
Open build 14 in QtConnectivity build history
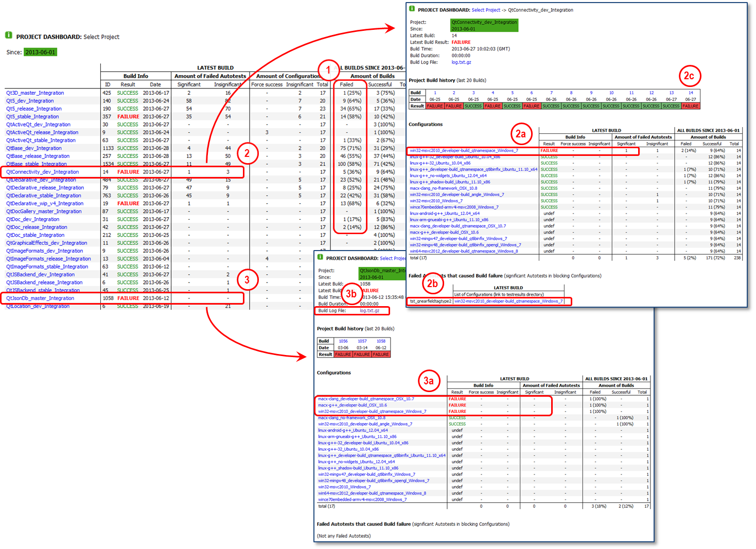691,93
